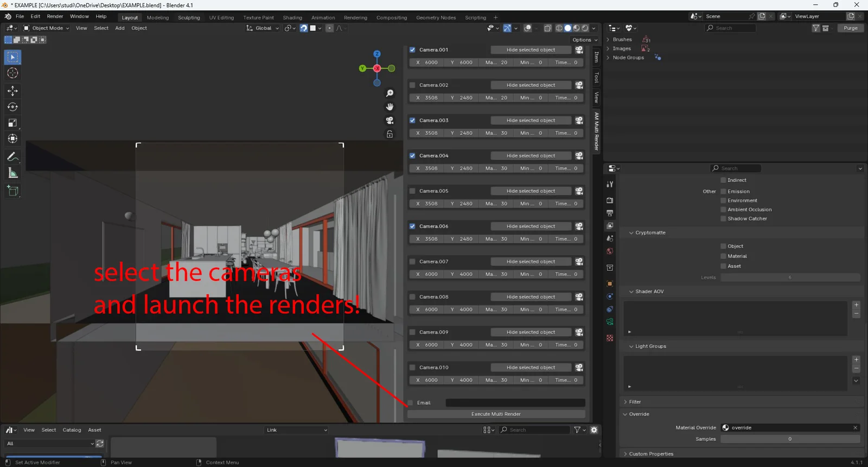Click the lock camera to view icon
The image size is (868, 467).
390,134
